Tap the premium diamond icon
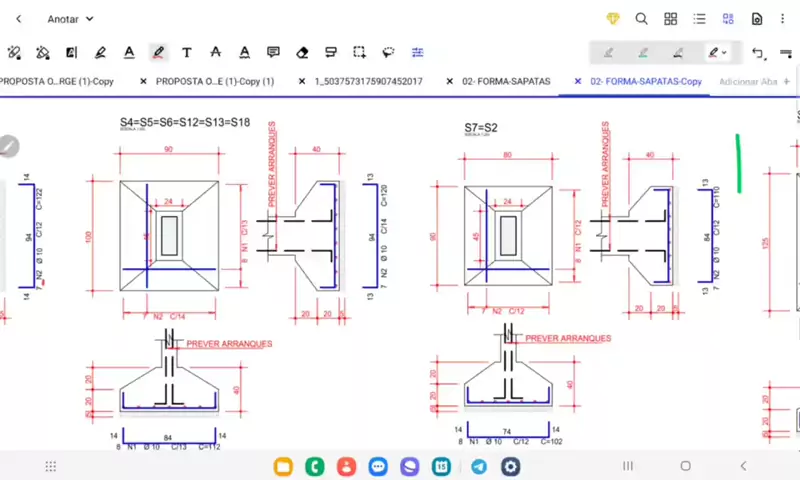The width and height of the screenshot is (800, 480). coord(613,19)
